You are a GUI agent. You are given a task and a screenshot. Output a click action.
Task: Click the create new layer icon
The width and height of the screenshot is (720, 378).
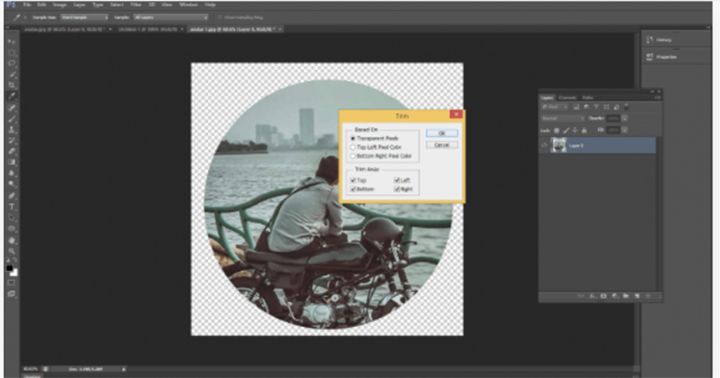pyautogui.click(x=637, y=296)
